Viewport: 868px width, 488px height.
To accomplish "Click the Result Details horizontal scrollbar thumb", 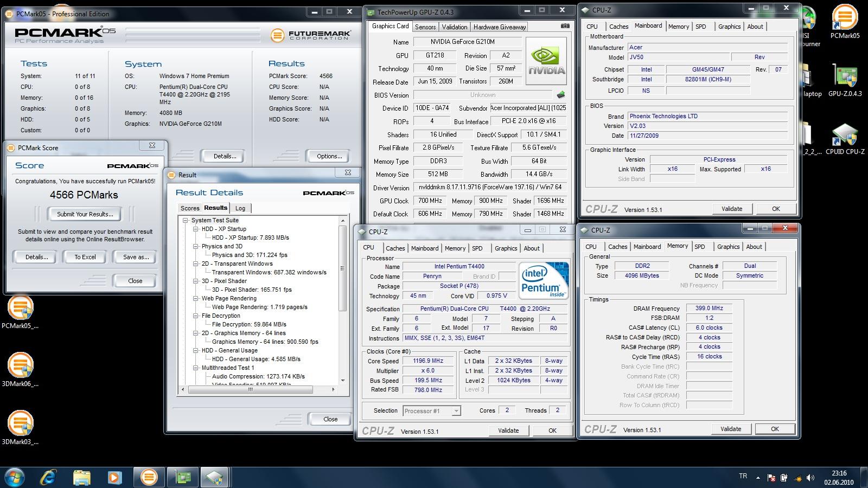I will 250,389.
